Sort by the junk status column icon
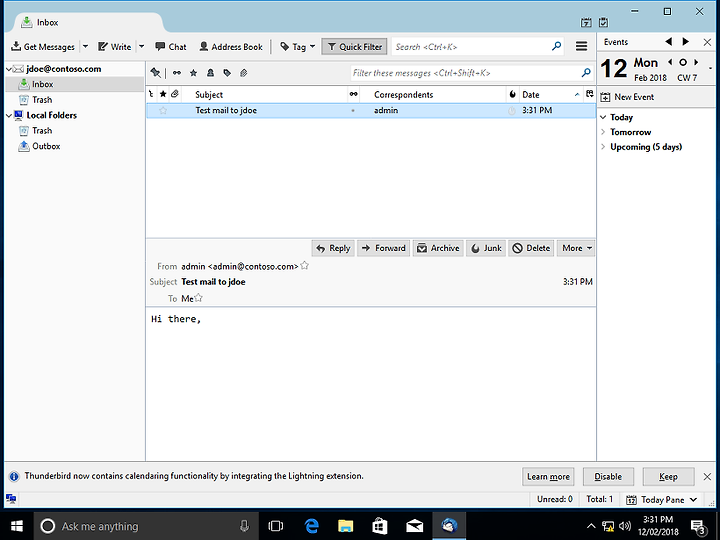The image size is (720, 540). point(512,94)
